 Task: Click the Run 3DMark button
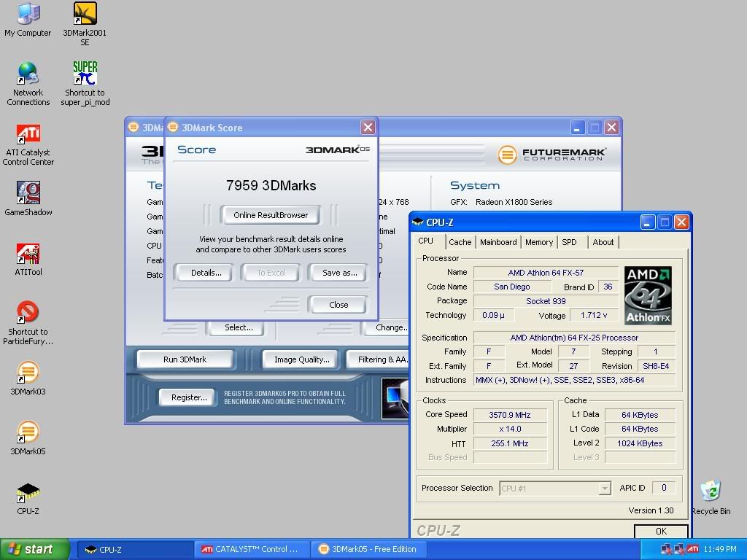coord(185,359)
